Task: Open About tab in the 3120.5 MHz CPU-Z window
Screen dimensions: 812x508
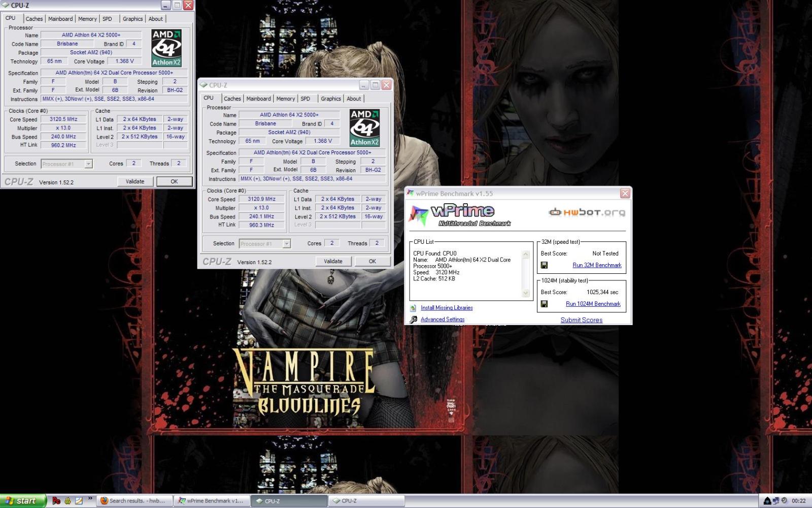Action: pos(156,19)
